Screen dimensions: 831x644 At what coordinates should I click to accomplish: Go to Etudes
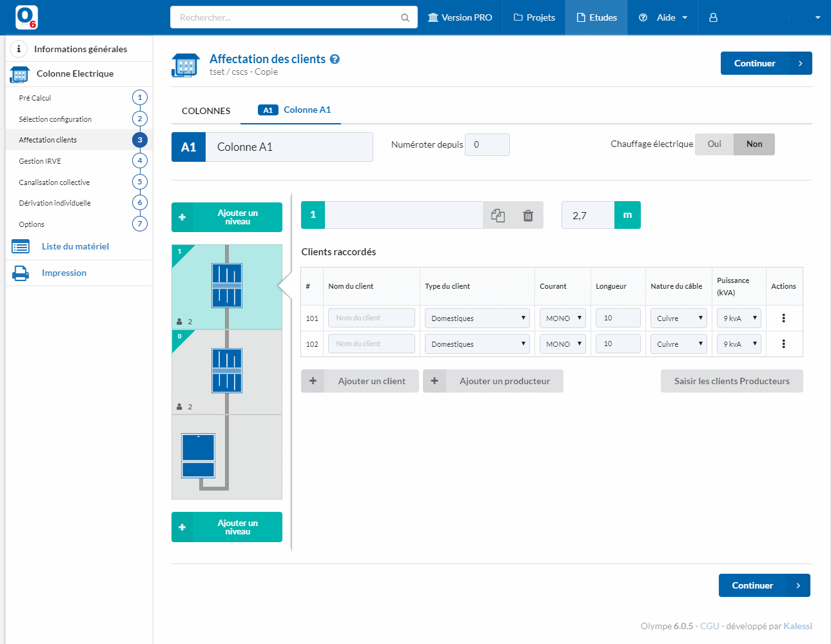click(x=597, y=17)
